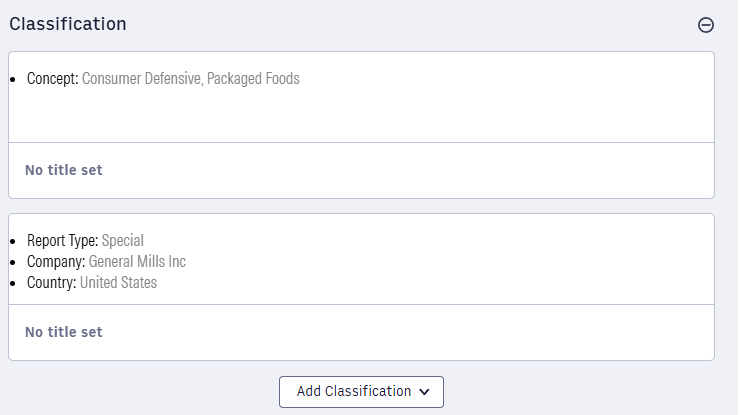Click the bullet beside Report Type
The width and height of the screenshot is (740, 415).
(12, 241)
